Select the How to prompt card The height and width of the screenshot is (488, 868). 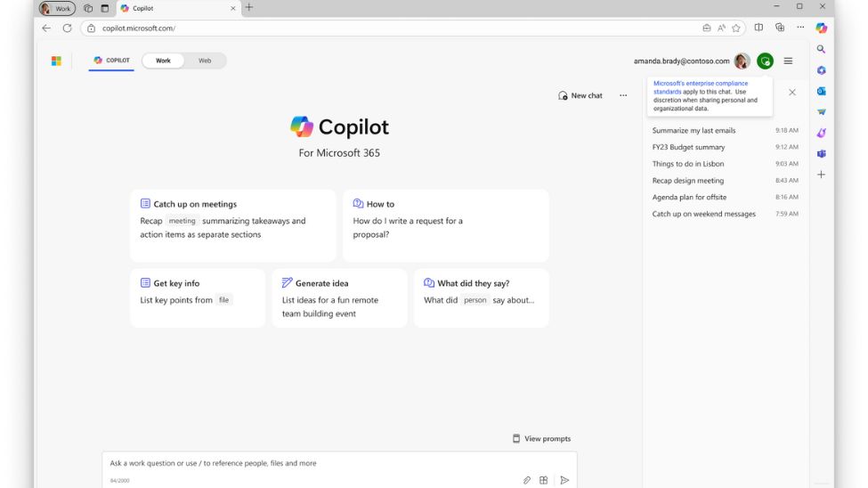[446, 225]
